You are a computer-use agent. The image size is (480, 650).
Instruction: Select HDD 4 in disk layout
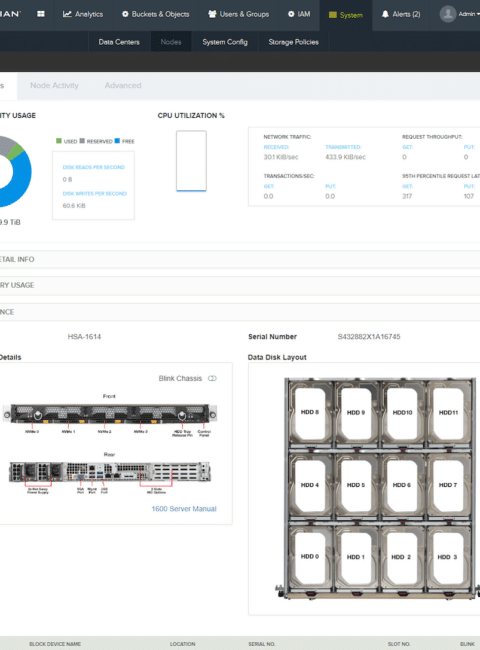pos(310,485)
